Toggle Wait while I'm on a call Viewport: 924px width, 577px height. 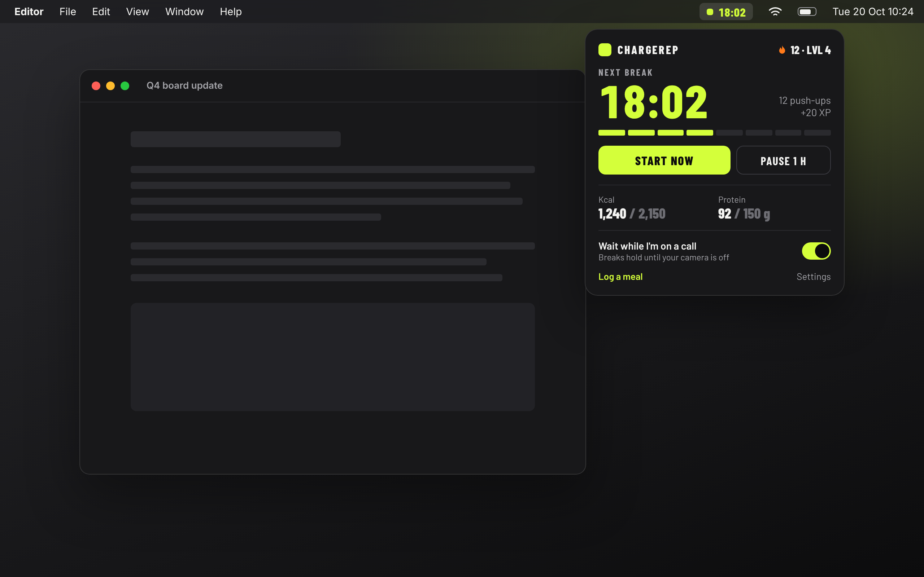click(x=816, y=251)
